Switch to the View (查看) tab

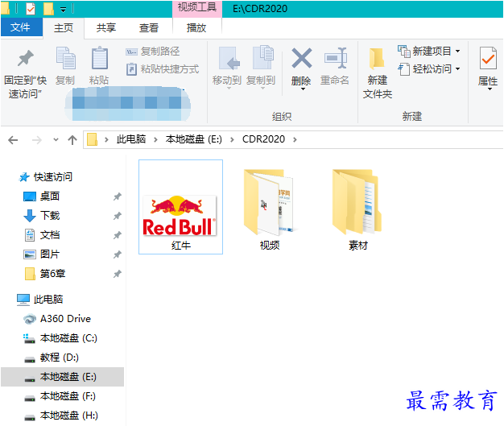point(148,27)
